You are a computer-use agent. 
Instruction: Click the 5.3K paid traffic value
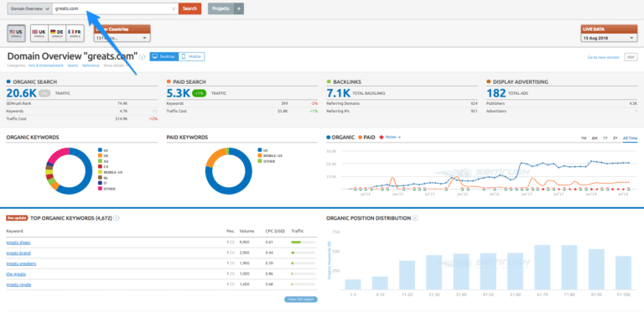tap(179, 93)
